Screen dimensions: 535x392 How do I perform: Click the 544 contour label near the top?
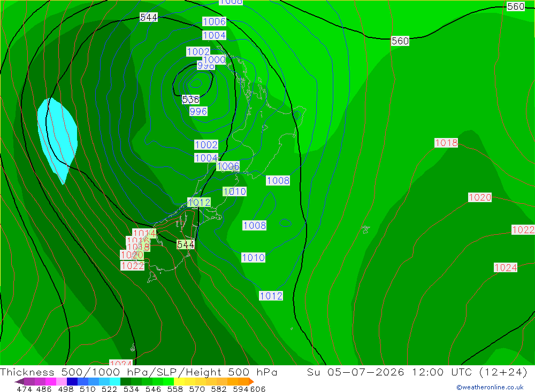pyautogui.click(x=149, y=17)
